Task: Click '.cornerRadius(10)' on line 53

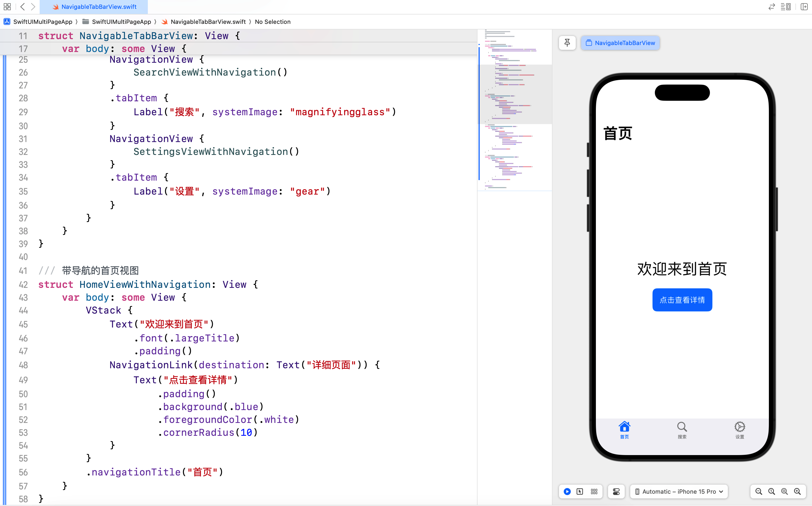Action: pyautogui.click(x=208, y=433)
